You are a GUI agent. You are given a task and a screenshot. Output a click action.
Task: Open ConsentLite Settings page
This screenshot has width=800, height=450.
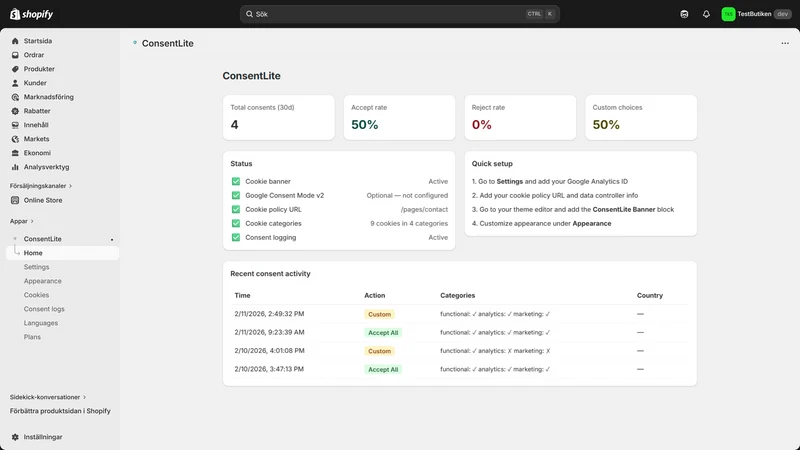pos(36,267)
